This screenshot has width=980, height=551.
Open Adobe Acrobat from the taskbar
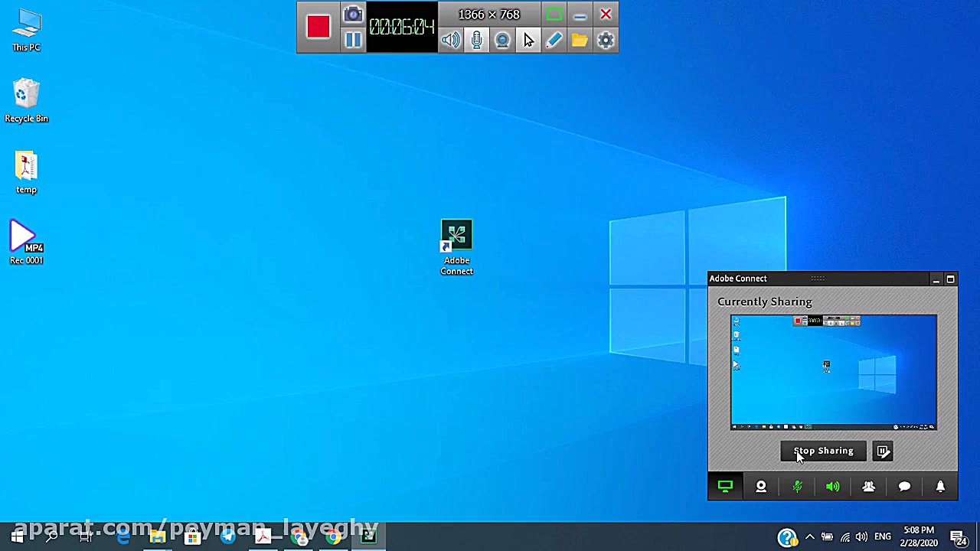click(x=263, y=537)
